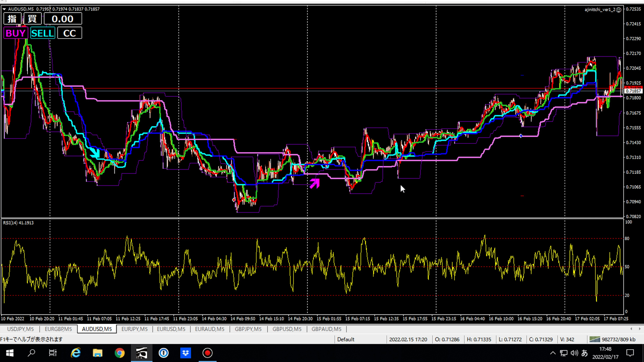Open the GBPJPY,M5 chart tab
This screenshot has width=644, height=362.
click(x=248, y=329)
